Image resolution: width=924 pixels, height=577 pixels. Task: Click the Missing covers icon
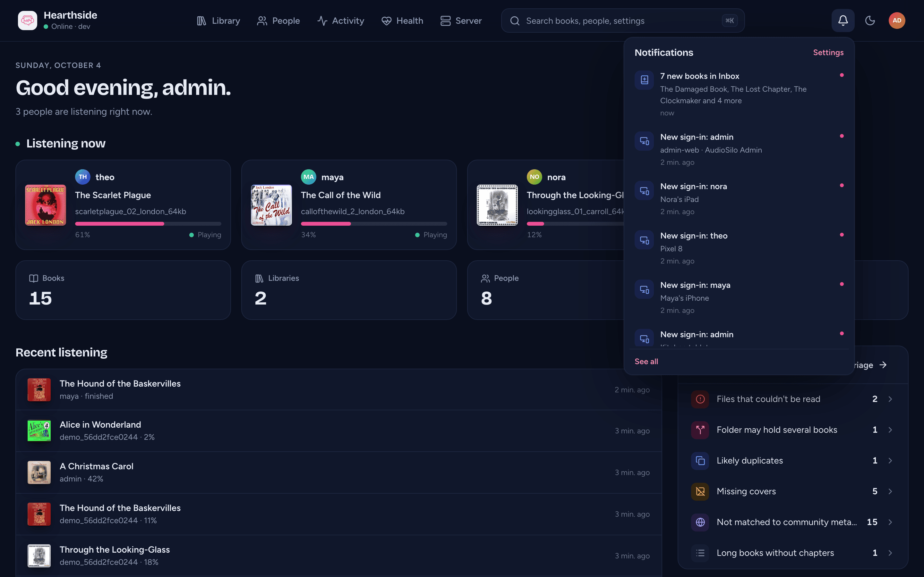pos(700,491)
